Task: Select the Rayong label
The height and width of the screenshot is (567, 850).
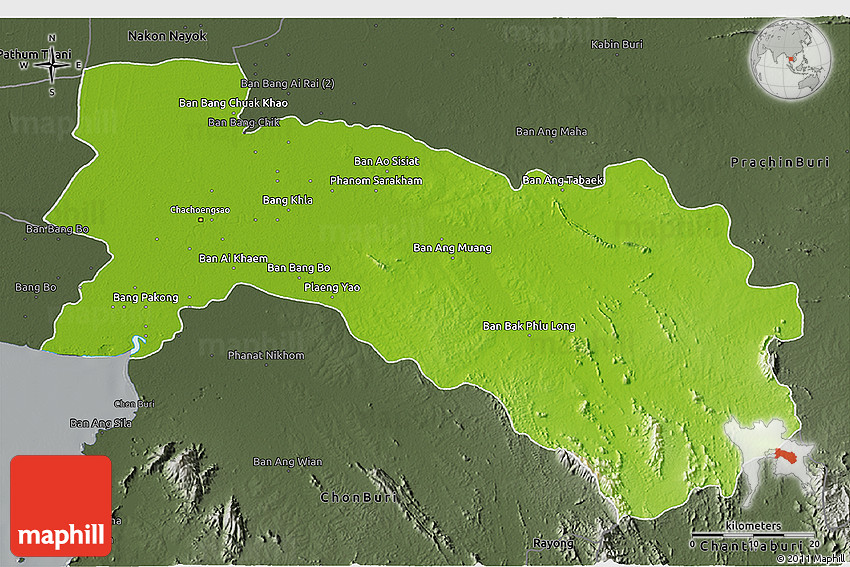Action: tap(553, 543)
